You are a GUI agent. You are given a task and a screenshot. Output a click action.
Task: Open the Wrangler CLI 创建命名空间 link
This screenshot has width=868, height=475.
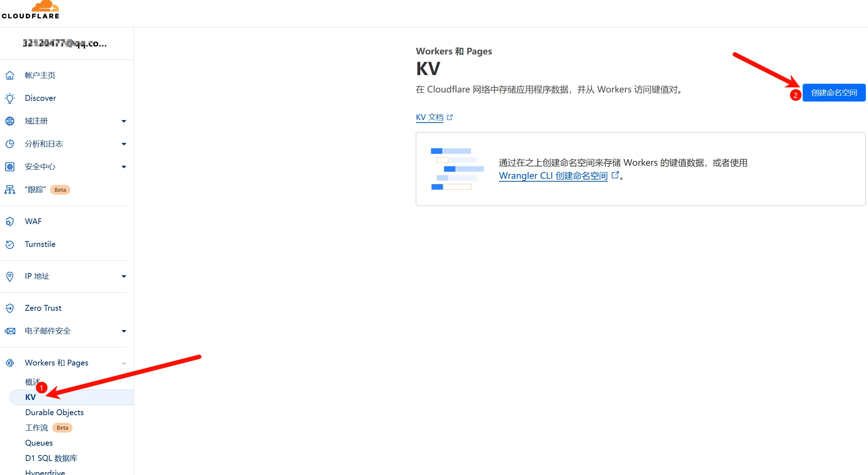553,176
